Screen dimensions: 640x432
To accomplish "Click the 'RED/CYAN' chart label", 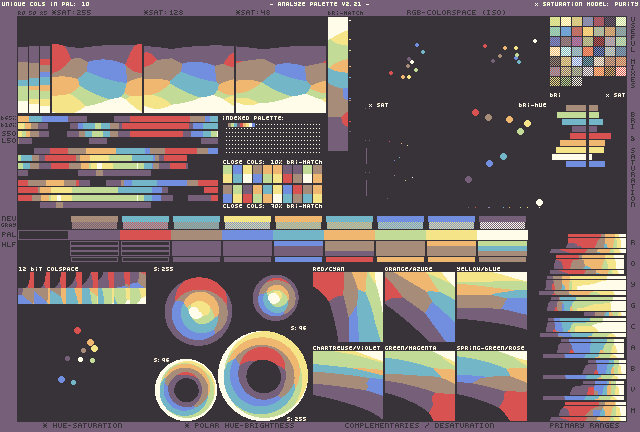I will (x=329, y=269).
